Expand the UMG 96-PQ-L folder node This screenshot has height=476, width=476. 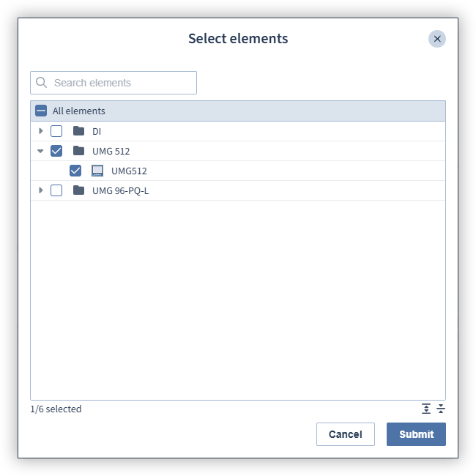pyautogui.click(x=41, y=190)
